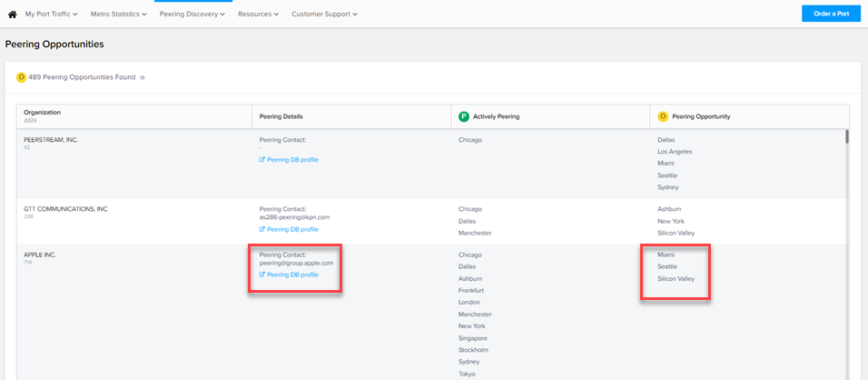Click Singapore in Apple actively peering list
Viewport: 868px width, 380px height.
click(473, 338)
